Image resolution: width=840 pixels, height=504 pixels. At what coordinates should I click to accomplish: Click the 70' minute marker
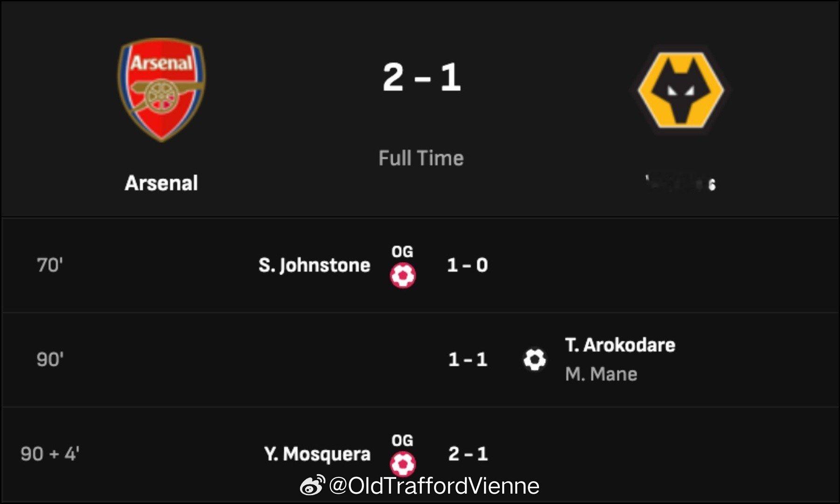[x=50, y=265]
